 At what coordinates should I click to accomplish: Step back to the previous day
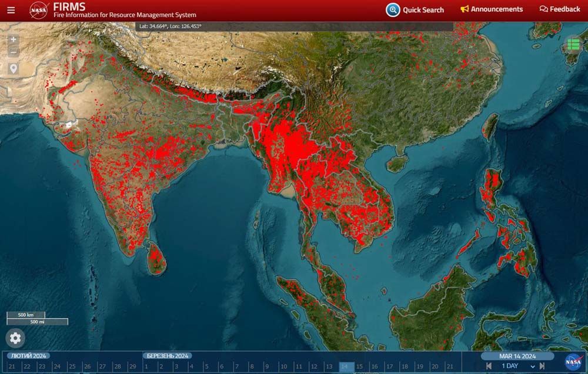click(x=489, y=366)
